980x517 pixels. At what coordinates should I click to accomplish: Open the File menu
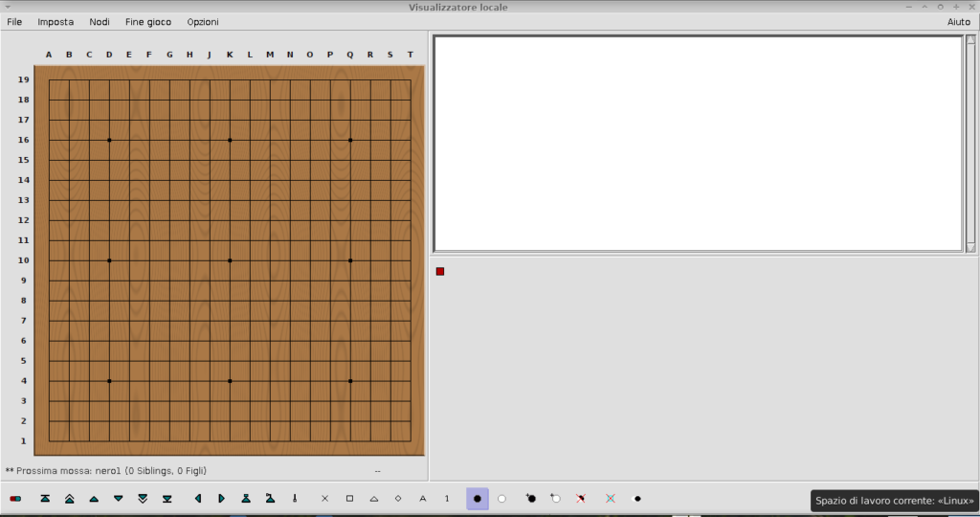pyautogui.click(x=14, y=21)
